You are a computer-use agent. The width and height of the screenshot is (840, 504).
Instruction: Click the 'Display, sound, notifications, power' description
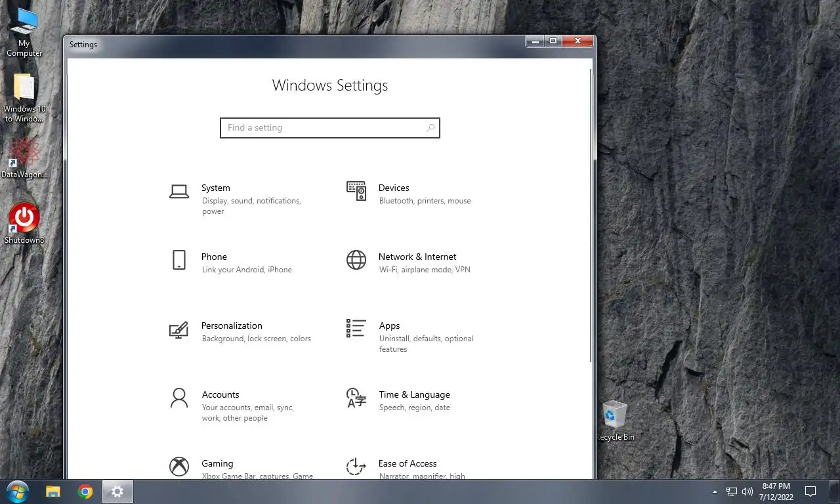251,206
